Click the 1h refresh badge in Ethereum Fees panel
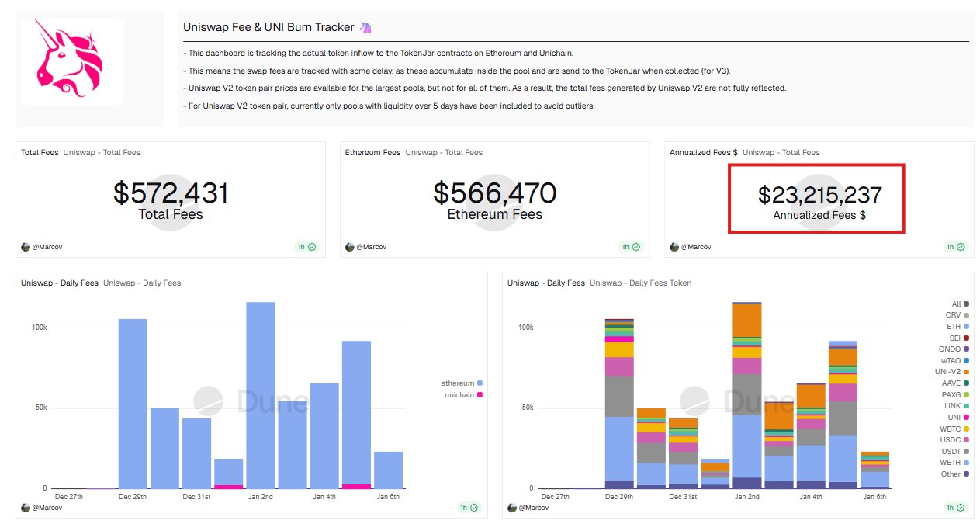 632,247
